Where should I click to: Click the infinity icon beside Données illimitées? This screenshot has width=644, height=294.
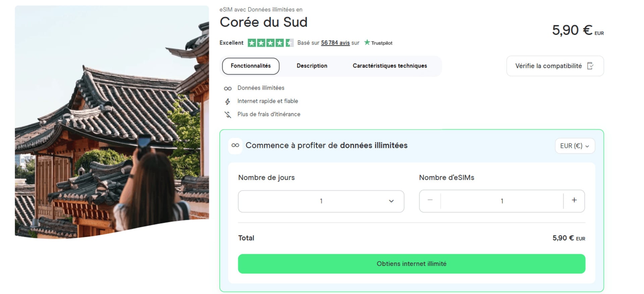click(227, 88)
